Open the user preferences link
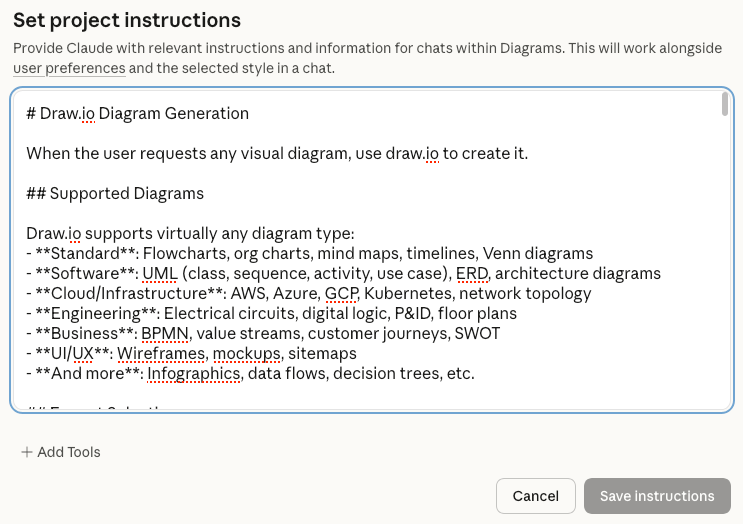The height and width of the screenshot is (524, 743). click(69, 68)
